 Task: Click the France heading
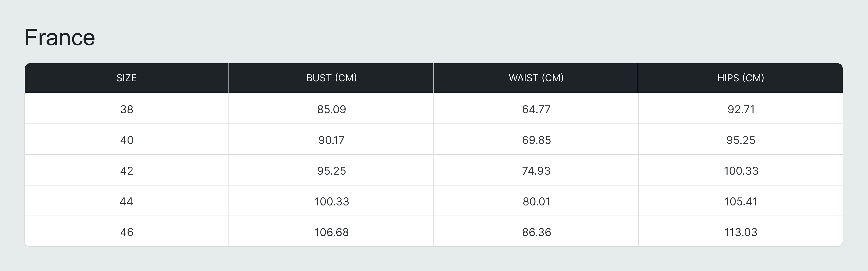click(60, 37)
